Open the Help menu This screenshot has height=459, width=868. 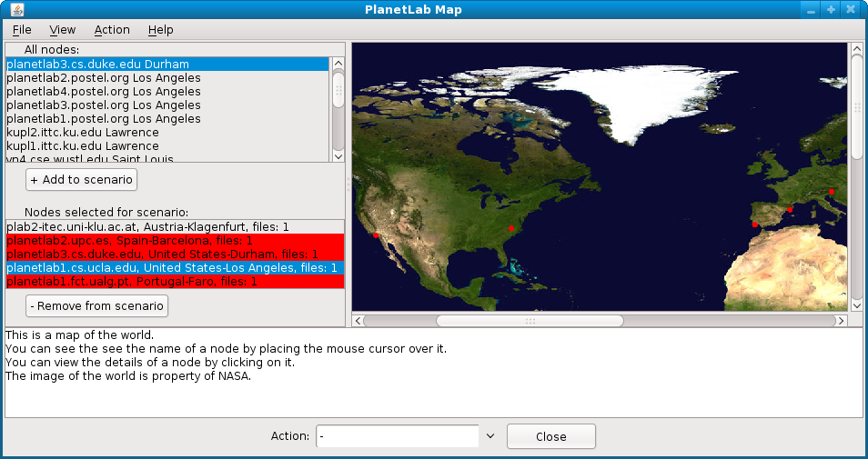[x=160, y=30]
